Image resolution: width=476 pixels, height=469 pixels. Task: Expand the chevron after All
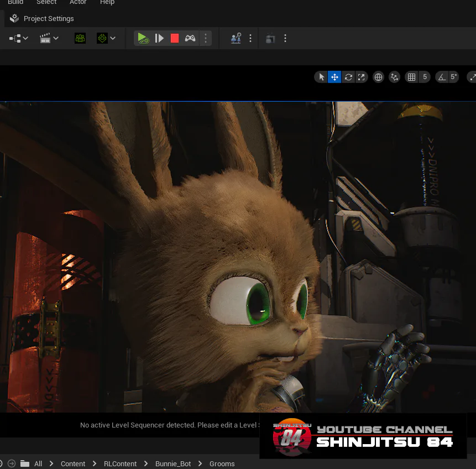pyautogui.click(x=51, y=463)
